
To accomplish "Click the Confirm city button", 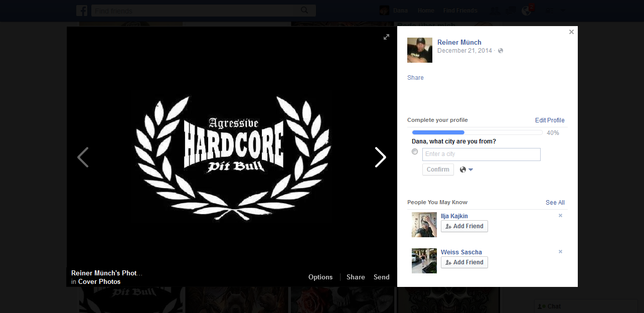I will tap(438, 170).
